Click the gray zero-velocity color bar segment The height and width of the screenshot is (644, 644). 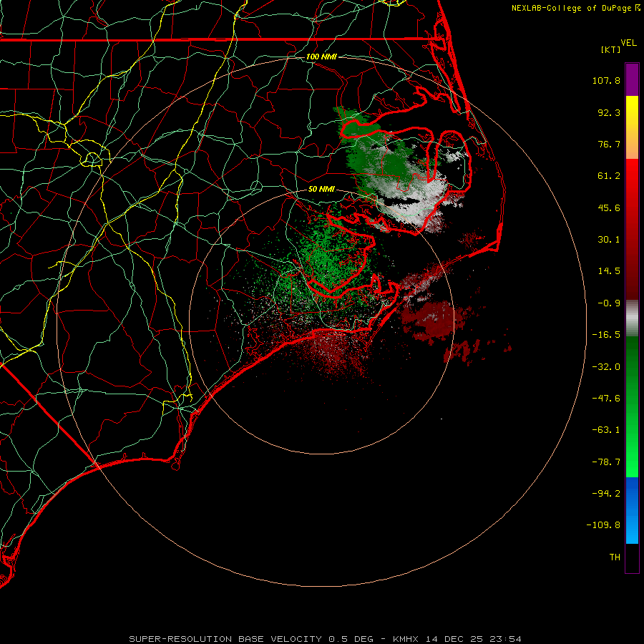pyautogui.click(x=632, y=318)
